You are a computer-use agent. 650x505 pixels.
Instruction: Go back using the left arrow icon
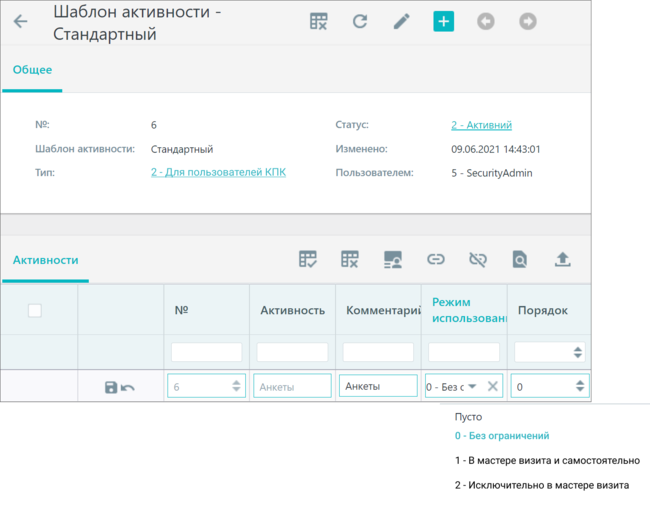tap(20, 21)
